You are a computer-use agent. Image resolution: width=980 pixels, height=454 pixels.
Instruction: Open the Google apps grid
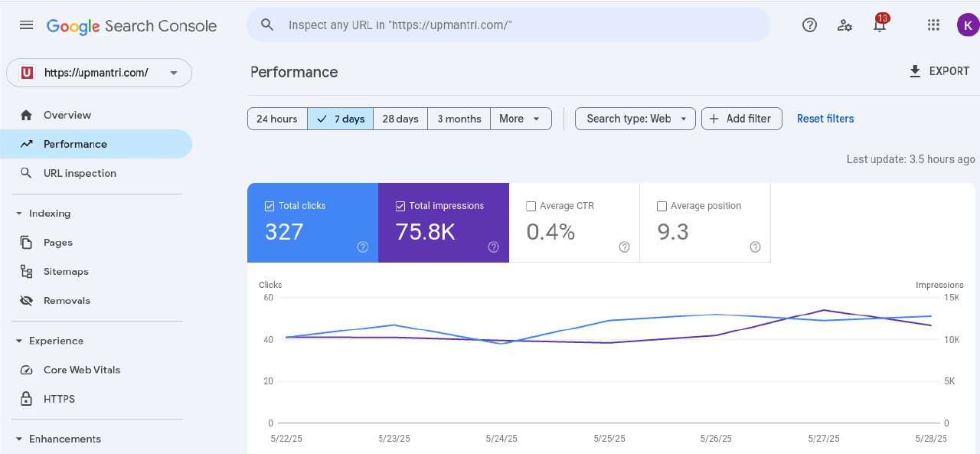tap(933, 25)
